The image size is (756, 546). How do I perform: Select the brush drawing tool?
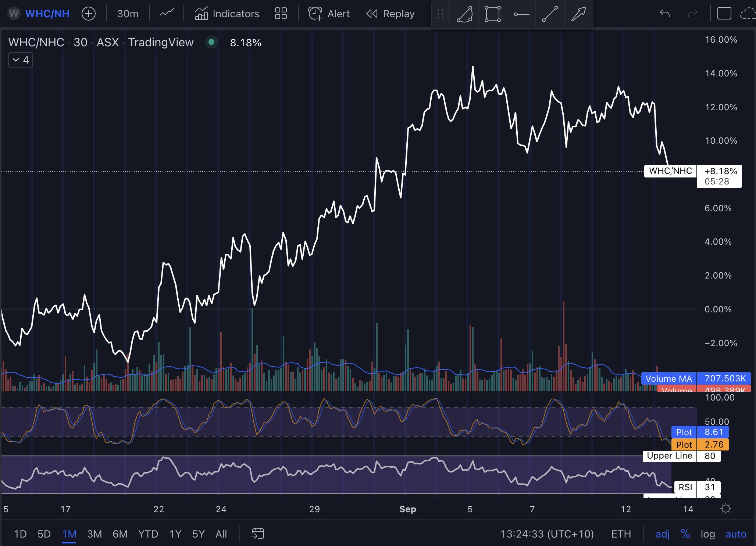point(464,14)
